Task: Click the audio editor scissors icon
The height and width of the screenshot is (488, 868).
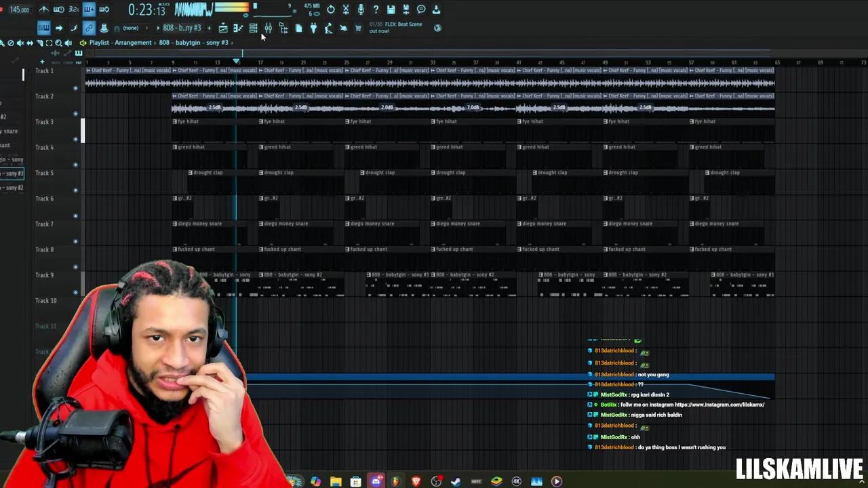Action: coord(346,9)
